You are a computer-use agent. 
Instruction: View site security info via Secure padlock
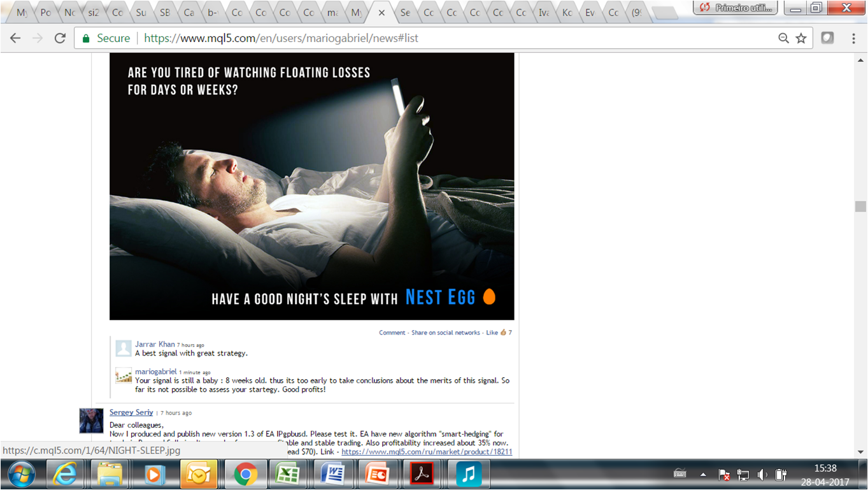[x=106, y=38]
